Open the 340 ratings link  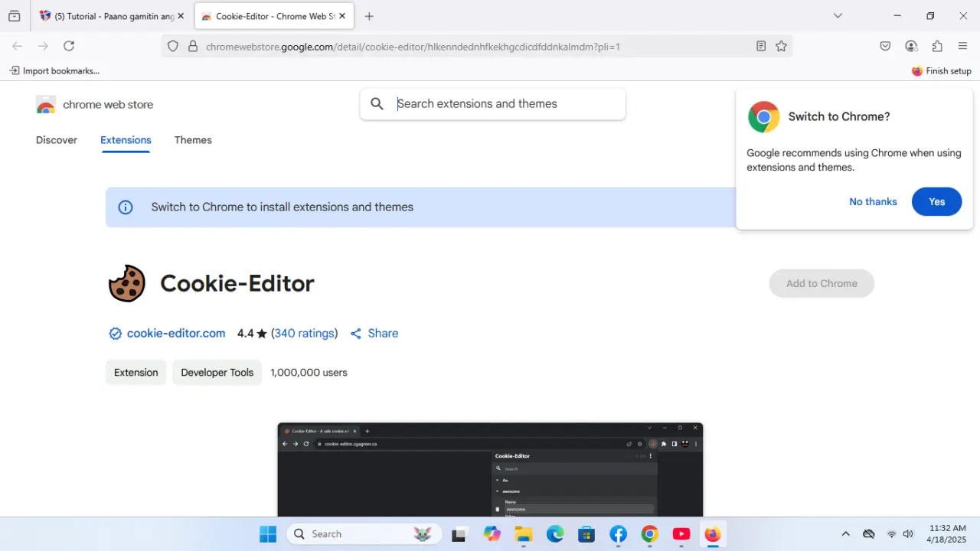[x=304, y=334]
